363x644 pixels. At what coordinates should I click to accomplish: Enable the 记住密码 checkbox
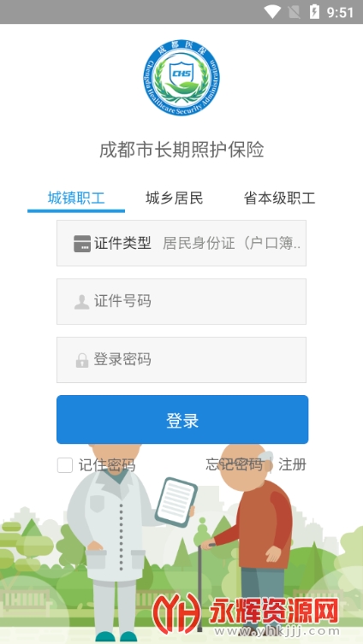coord(65,465)
